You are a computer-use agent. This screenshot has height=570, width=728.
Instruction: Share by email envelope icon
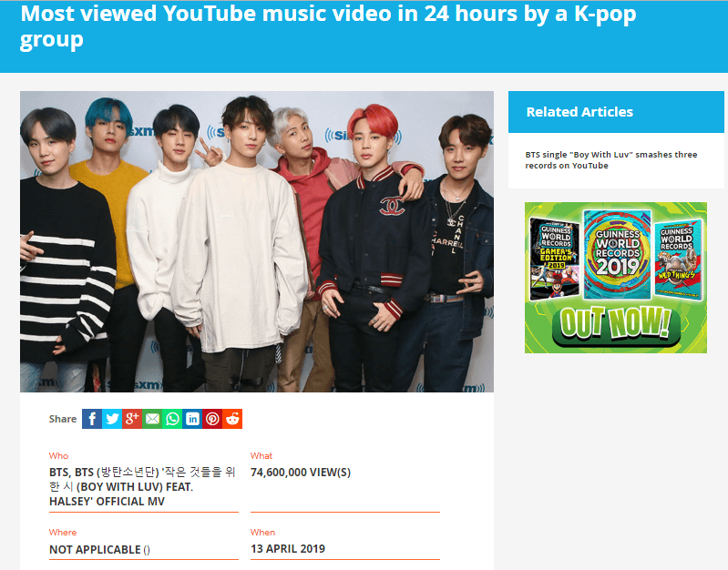point(152,419)
